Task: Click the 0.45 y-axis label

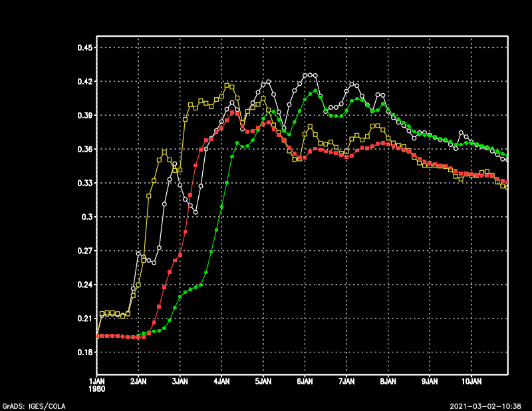Action: pyautogui.click(x=85, y=48)
